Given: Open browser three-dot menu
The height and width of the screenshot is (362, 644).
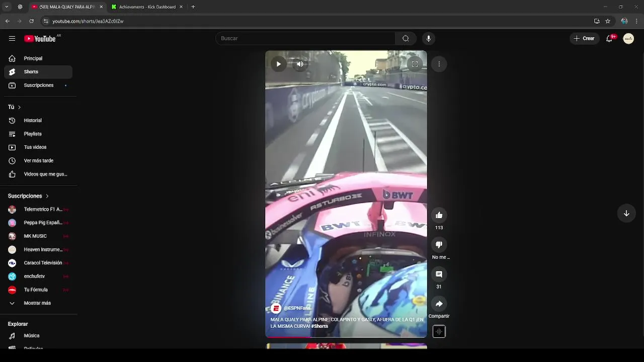Looking at the screenshot, I should coord(637,21).
